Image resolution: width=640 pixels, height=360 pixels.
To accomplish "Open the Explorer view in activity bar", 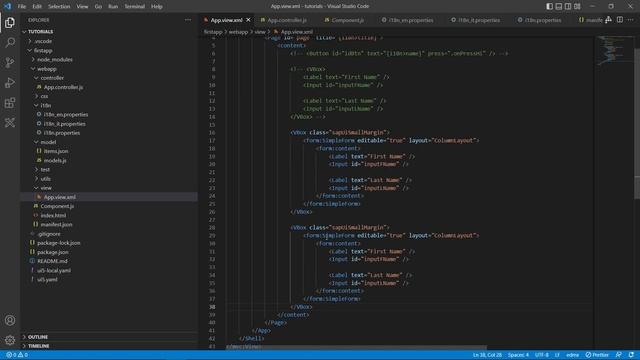I will pyautogui.click(x=10, y=22).
